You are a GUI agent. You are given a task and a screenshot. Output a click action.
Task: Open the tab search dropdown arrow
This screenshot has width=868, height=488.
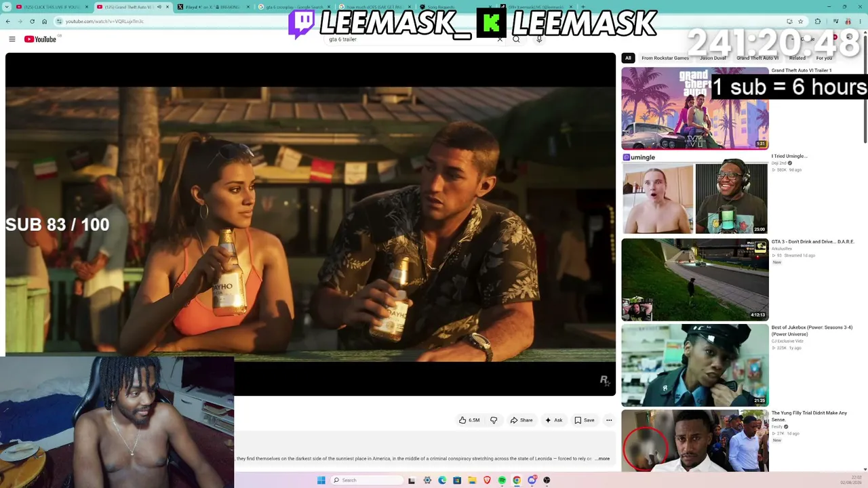pos(7,7)
